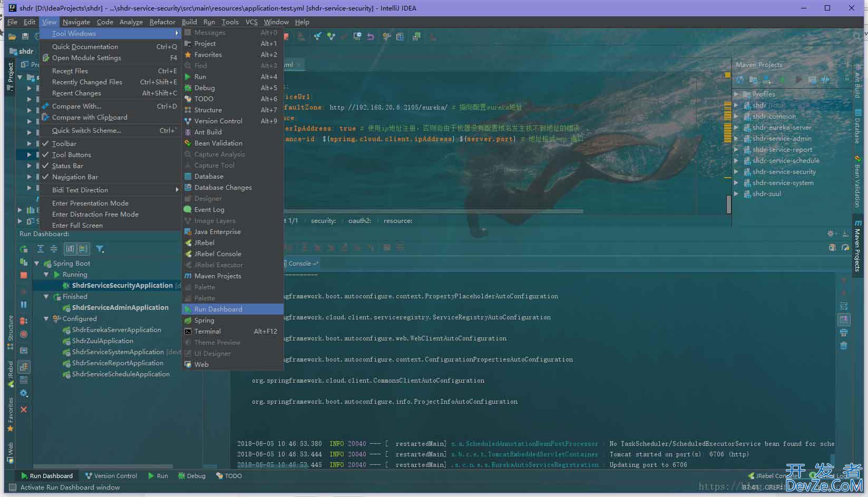Open the gear settings icon in dashboard sidebar

pyautogui.click(x=24, y=393)
